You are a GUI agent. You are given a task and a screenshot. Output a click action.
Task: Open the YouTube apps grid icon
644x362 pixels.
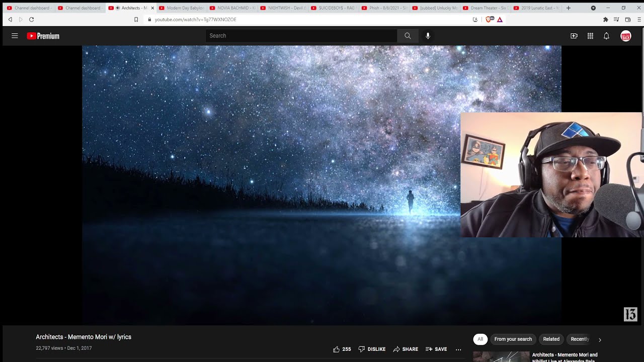click(590, 36)
